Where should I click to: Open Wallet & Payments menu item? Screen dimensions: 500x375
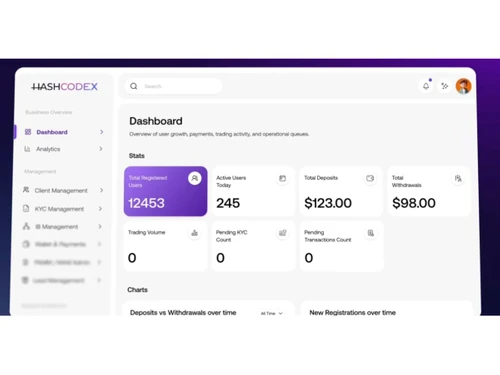63,244
